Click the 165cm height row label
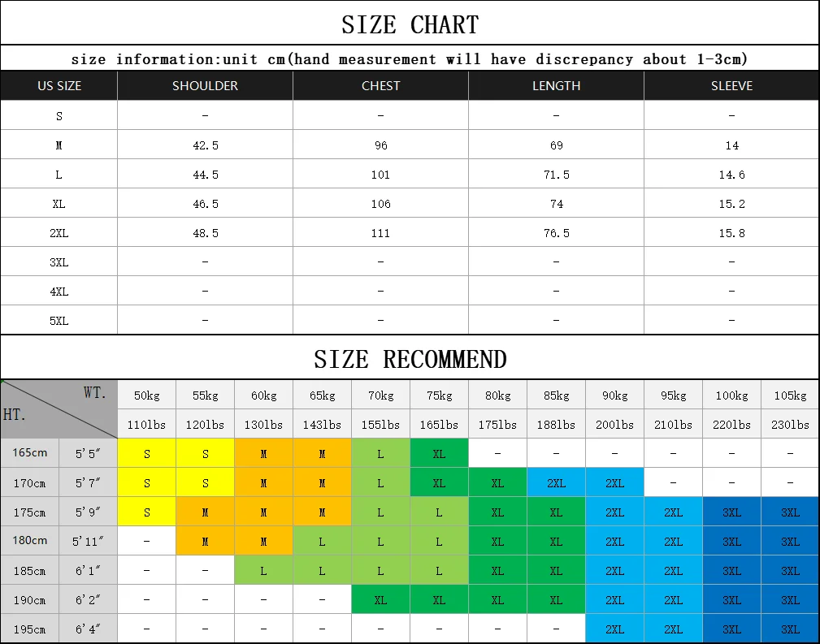Screen dimensions: 820x644 pyautogui.click(x=30, y=452)
